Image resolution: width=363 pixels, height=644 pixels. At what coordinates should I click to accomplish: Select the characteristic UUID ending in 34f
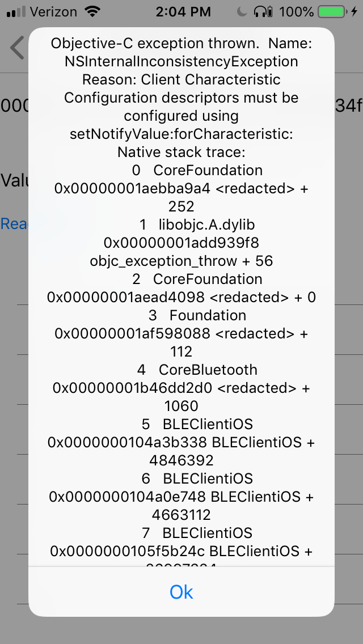coord(348,106)
